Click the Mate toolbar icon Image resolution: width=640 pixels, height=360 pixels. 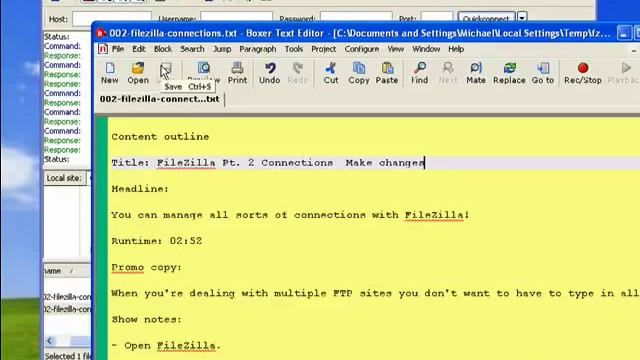pos(476,73)
